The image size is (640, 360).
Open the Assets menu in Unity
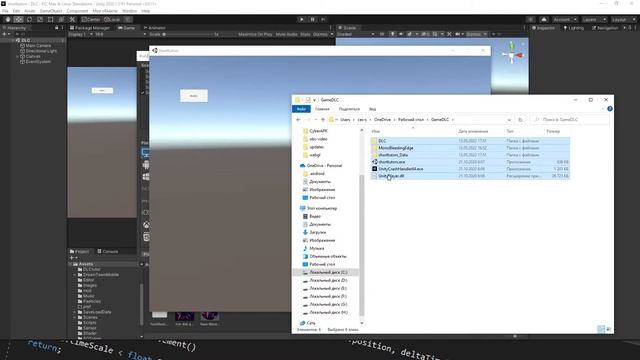coord(29,11)
